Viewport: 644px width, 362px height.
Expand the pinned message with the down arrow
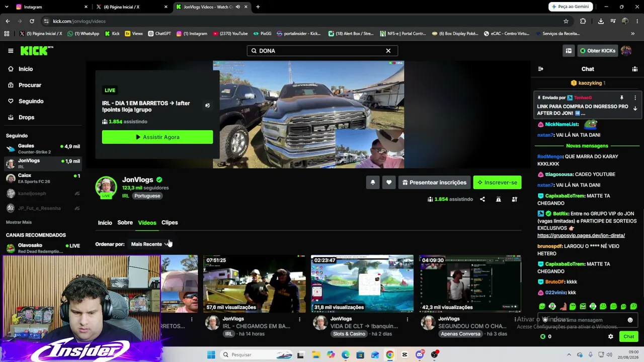click(635, 108)
